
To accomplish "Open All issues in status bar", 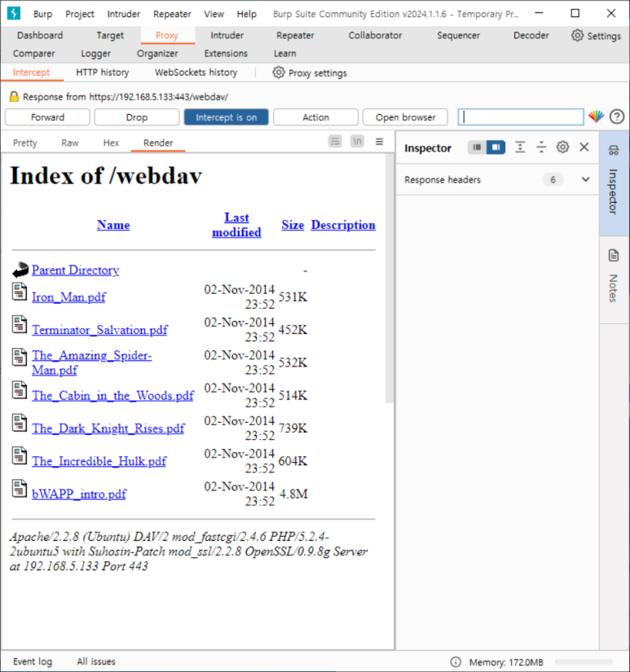I will 96,661.
